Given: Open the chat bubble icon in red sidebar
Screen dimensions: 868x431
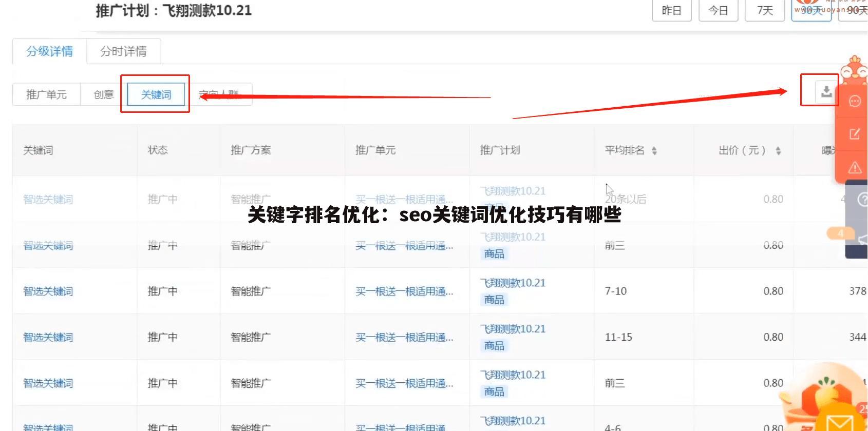Looking at the screenshot, I should 855,101.
